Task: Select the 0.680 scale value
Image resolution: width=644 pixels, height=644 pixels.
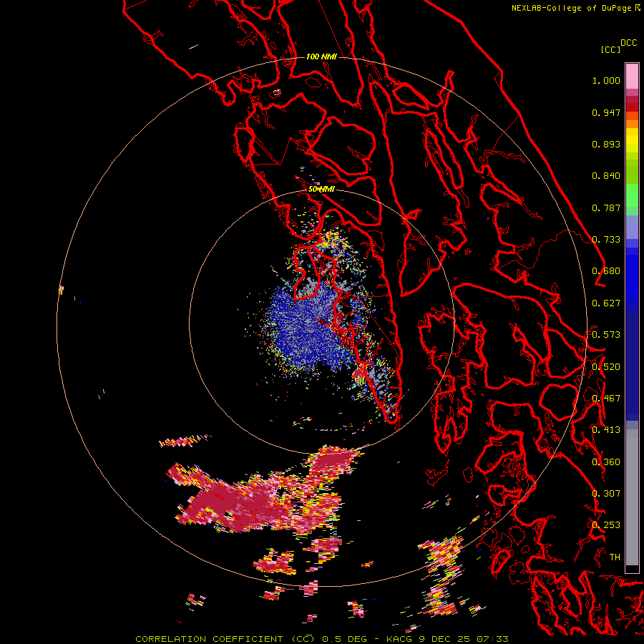Action: 606,271
